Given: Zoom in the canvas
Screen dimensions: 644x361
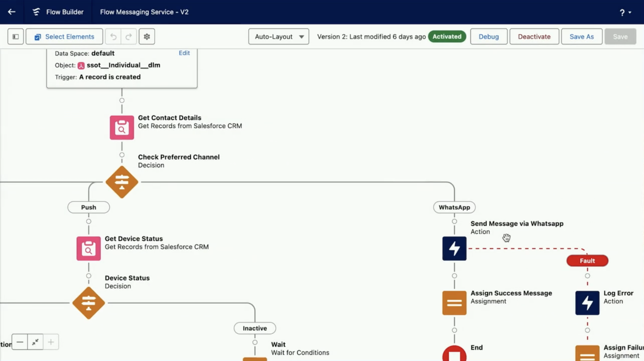Looking at the screenshot, I should pos(51,342).
